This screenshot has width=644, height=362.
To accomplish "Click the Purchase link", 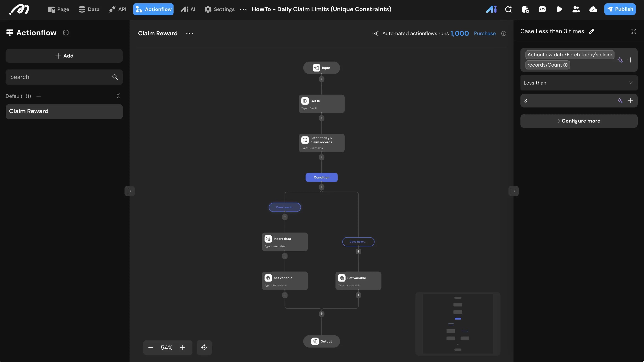I will pos(485,33).
